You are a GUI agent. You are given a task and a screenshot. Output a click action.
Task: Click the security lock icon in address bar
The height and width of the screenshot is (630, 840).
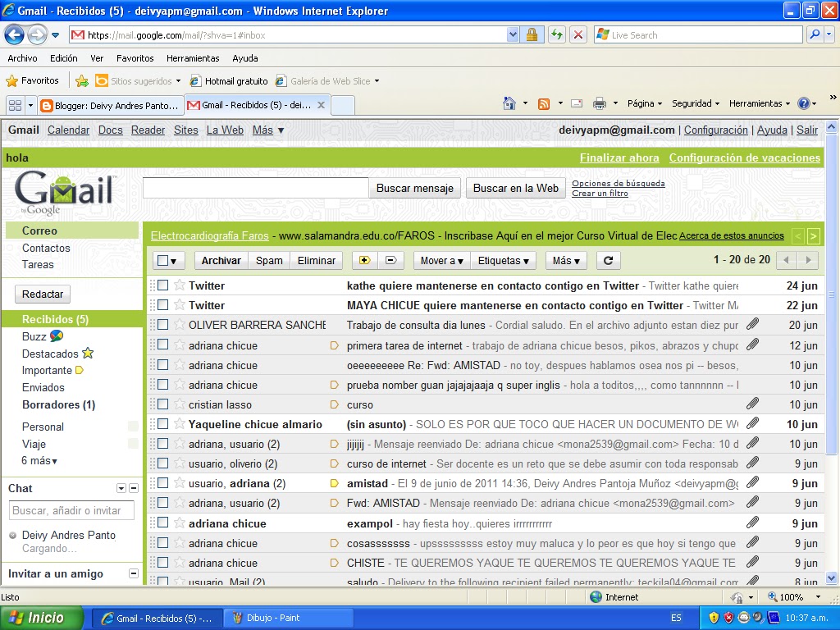pyautogui.click(x=532, y=34)
